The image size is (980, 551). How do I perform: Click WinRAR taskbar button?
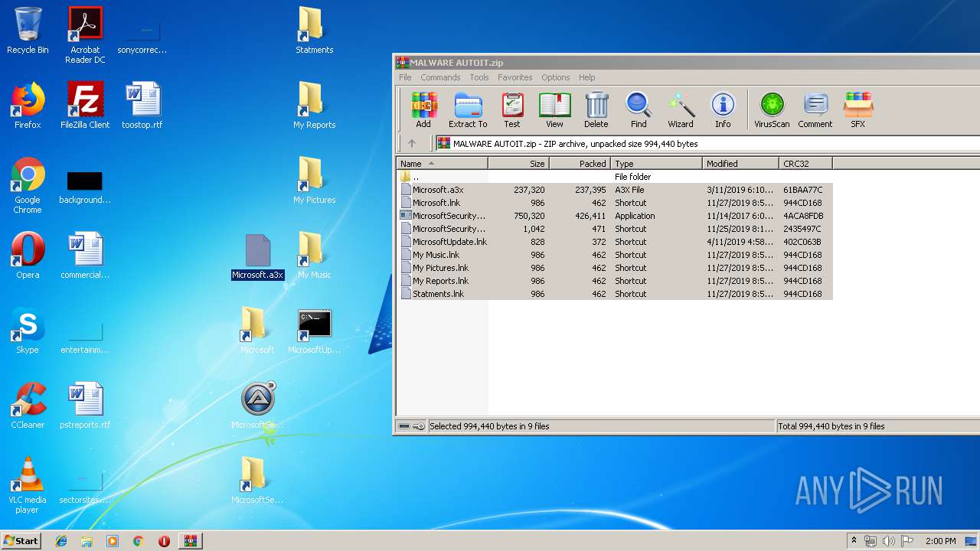190,541
